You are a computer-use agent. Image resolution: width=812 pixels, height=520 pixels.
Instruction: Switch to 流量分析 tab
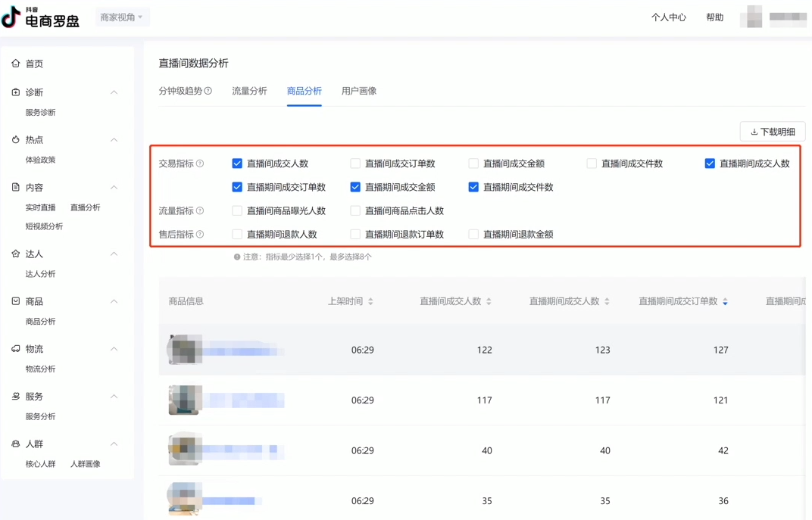pyautogui.click(x=249, y=91)
